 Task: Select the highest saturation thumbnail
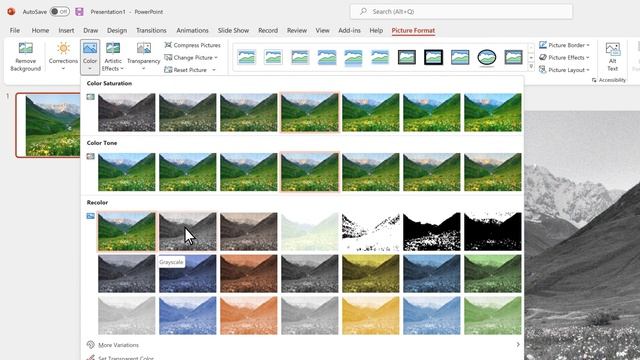click(x=493, y=112)
